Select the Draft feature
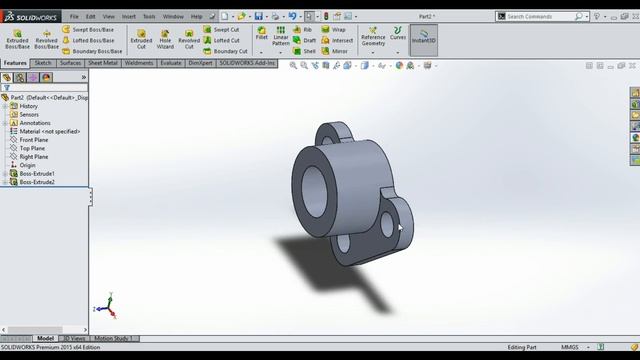This screenshot has height=360, width=640. click(x=304, y=40)
